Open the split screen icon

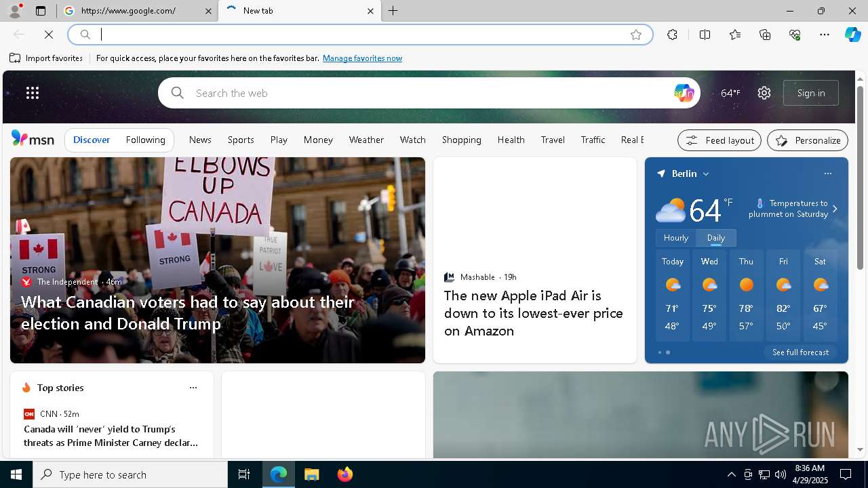705,35
